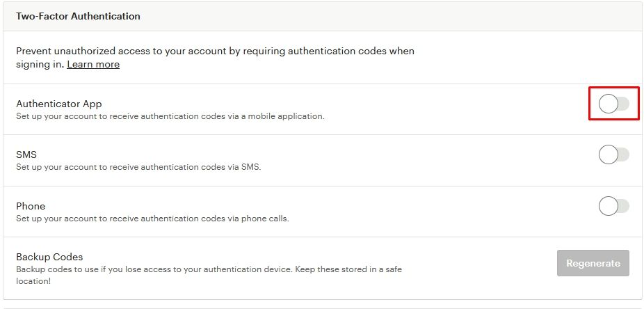Click the SMS option title

click(x=26, y=154)
